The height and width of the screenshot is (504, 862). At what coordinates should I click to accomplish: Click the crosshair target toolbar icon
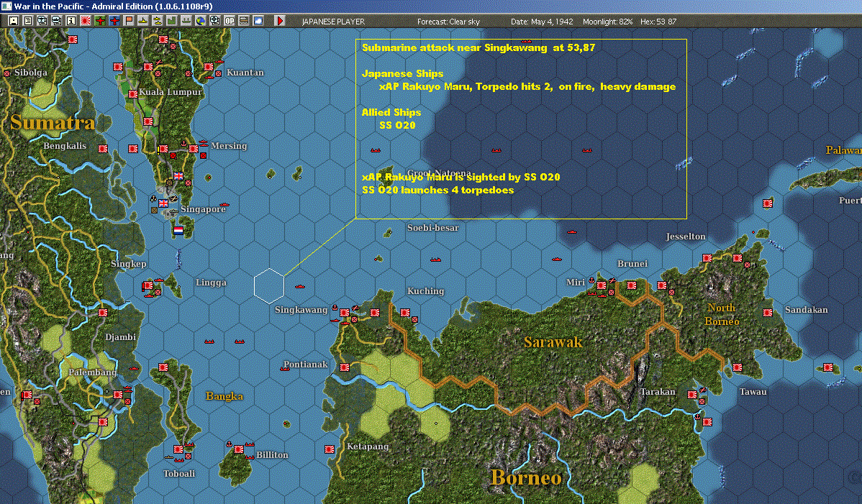pyautogui.click(x=215, y=21)
